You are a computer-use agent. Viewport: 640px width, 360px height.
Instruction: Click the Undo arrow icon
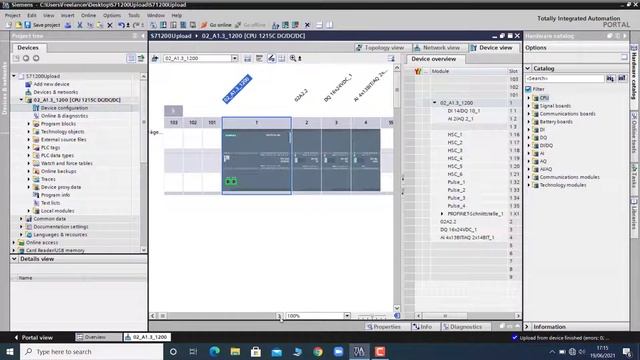point(121,25)
